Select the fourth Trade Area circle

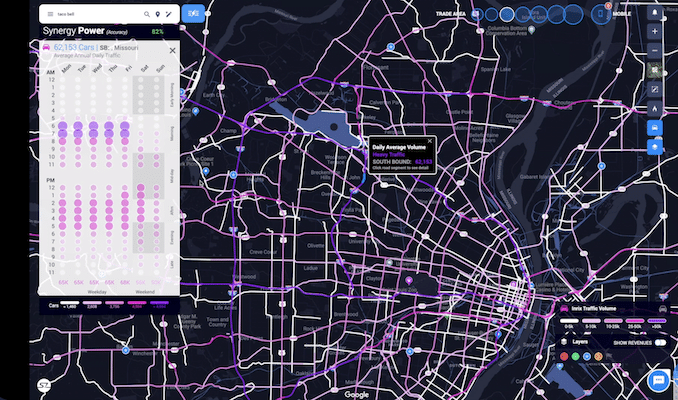(523, 14)
